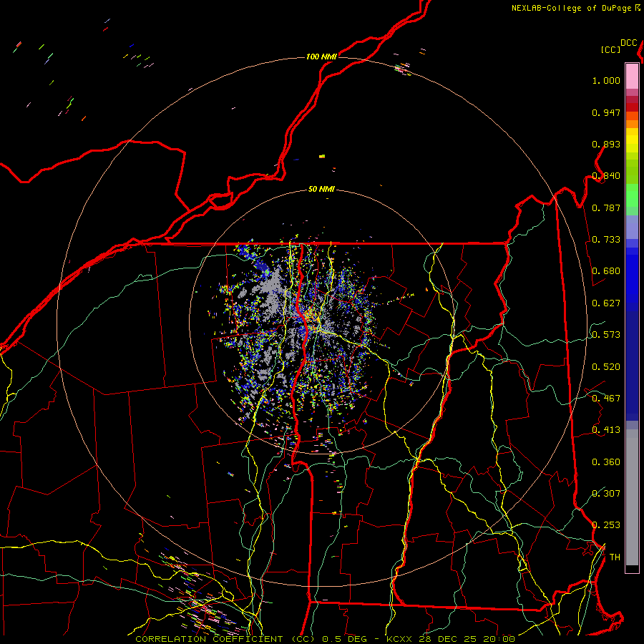Select the 0.253 legend value
This screenshot has width=644, height=644.
606,525
